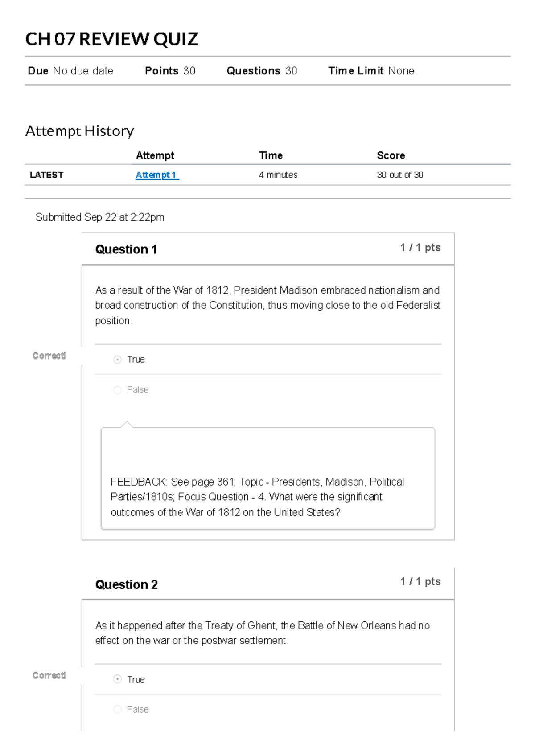Select True for Question 2
The height and width of the screenshot is (756, 535).
click(117, 679)
